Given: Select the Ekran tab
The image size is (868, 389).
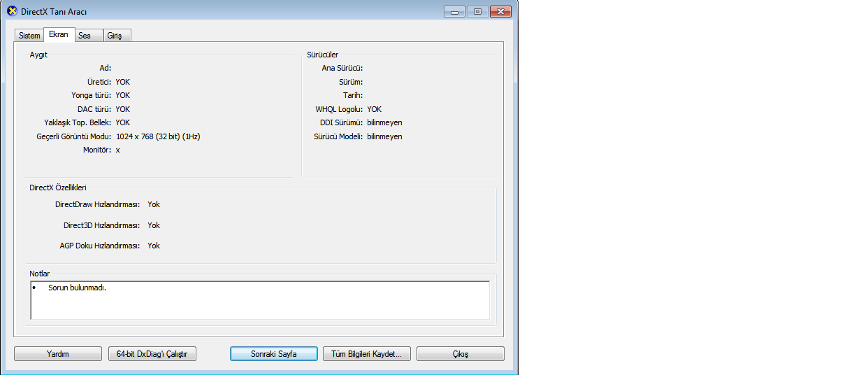Looking at the screenshot, I should coord(59,34).
